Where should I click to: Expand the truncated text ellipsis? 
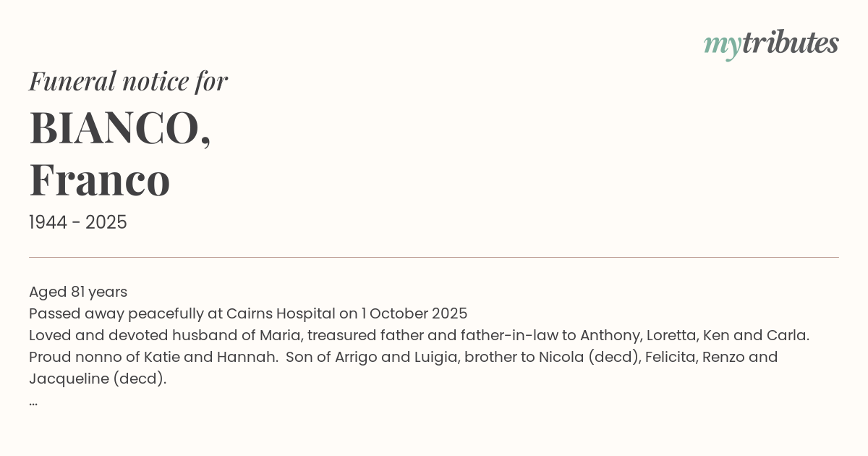33,401
